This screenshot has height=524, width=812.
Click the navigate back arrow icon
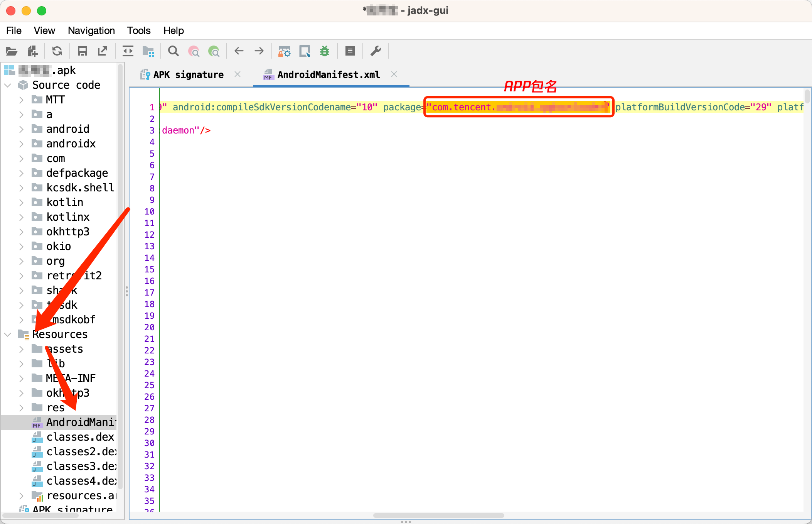239,51
